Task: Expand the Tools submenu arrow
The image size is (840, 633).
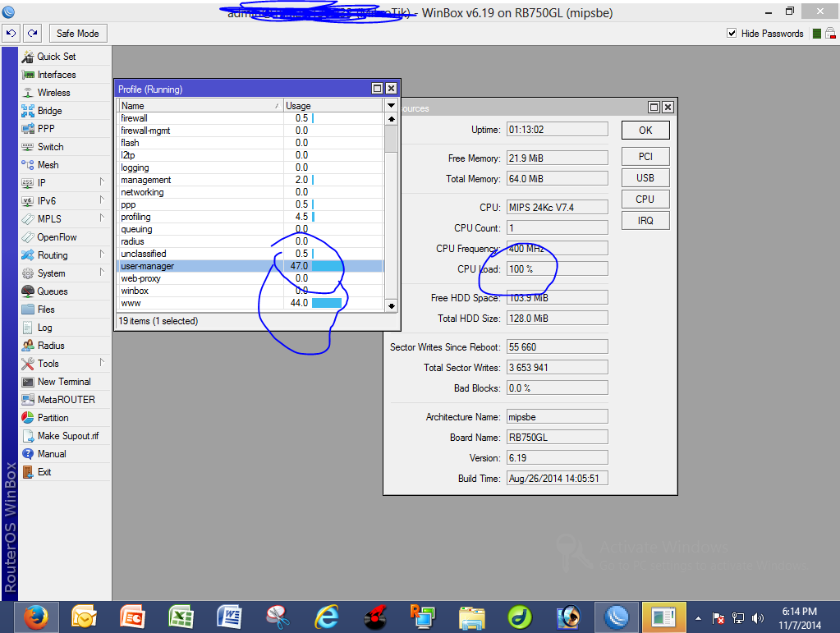Action: (x=102, y=363)
